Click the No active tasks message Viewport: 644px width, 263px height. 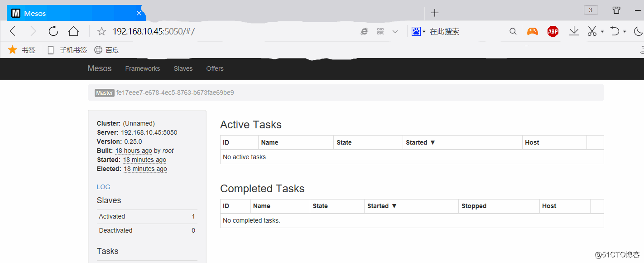click(x=245, y=157)
